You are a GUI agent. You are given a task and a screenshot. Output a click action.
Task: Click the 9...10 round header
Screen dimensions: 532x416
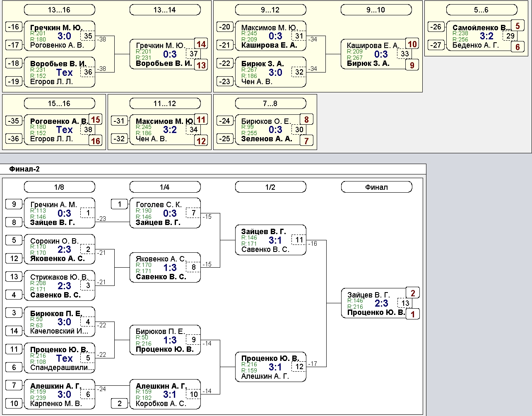click(x=376, y=10)
